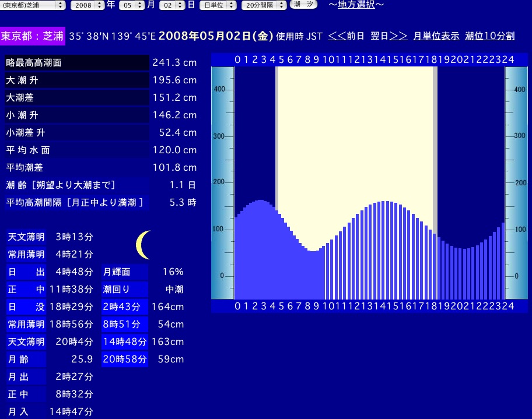Select the 25.9 moon age value

[x=82, y=360]
